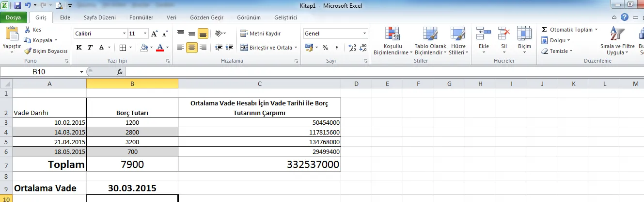644x202 pixels.
Task: Click the help question mark icon
Action: [x=625, y=17]
